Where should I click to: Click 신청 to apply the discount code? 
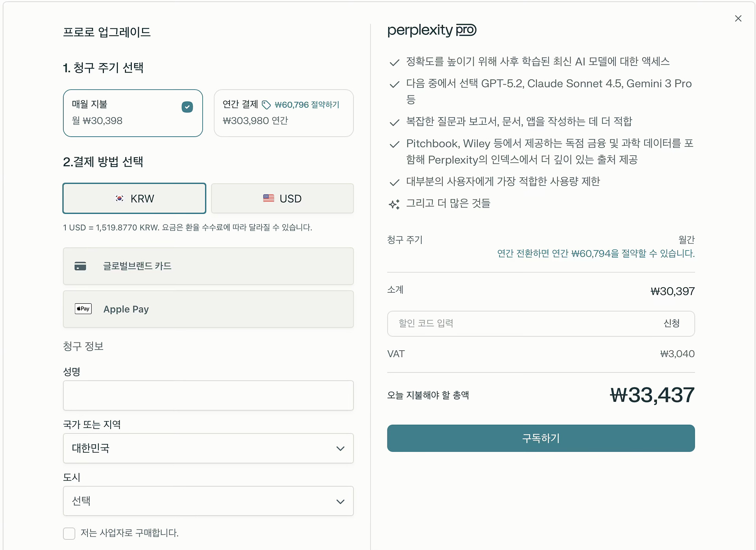(671, 323)
